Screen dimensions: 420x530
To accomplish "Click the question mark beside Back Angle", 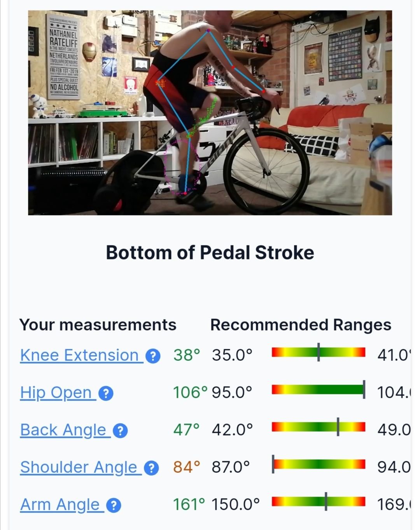I will 120,431.
